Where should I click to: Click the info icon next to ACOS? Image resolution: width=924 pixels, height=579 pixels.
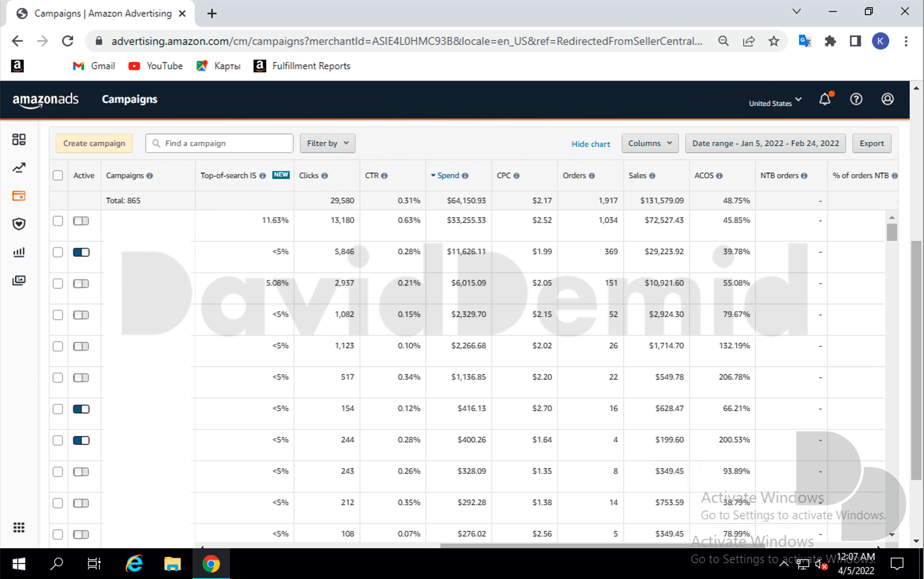(719, 176)
